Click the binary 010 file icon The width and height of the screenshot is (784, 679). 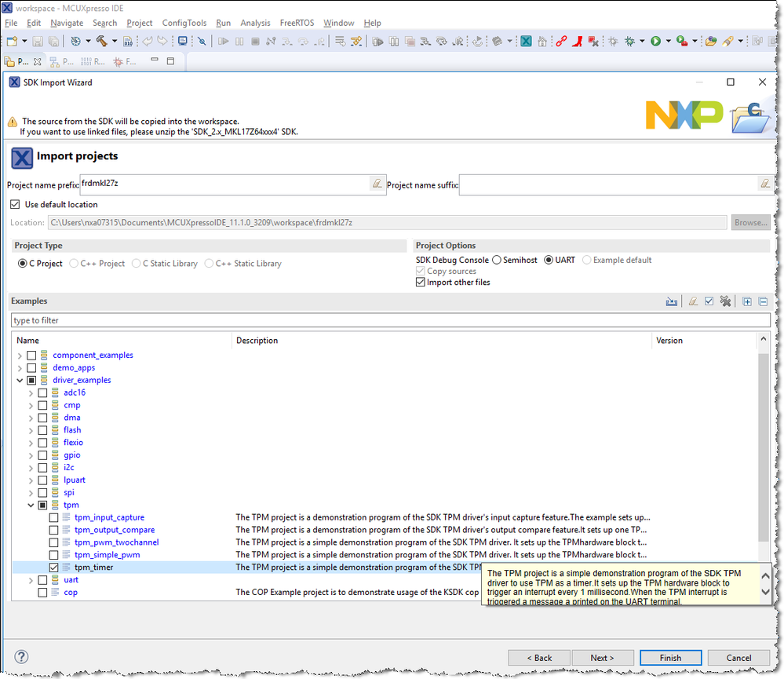click(128, 41)
